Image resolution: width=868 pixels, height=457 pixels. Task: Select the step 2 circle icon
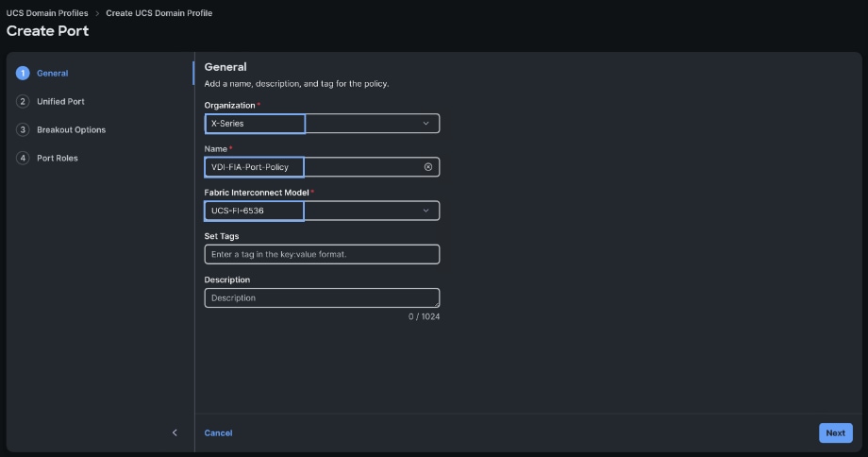[x=23, y=101]
